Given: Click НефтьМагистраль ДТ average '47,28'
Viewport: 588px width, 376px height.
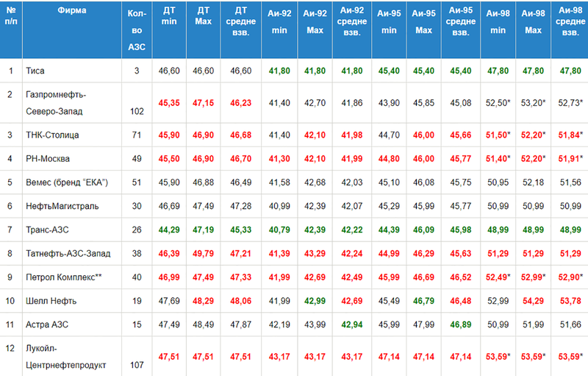Looking at the screenshot, I should tap(241, 206).
